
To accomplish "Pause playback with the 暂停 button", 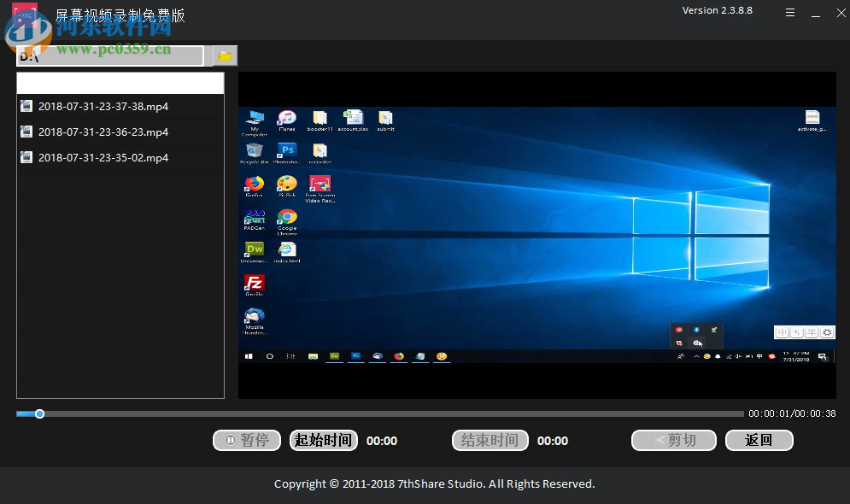I will pos(247,441).
